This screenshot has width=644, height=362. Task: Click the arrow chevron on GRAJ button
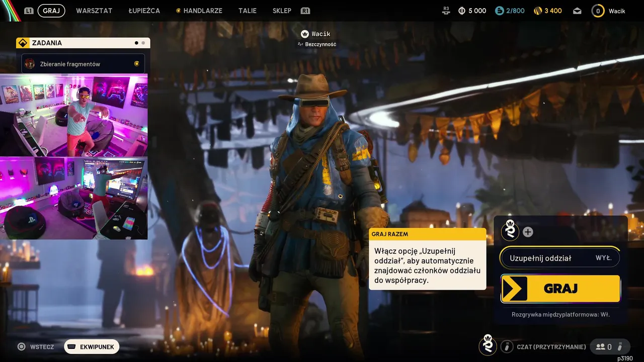[515, 289]
